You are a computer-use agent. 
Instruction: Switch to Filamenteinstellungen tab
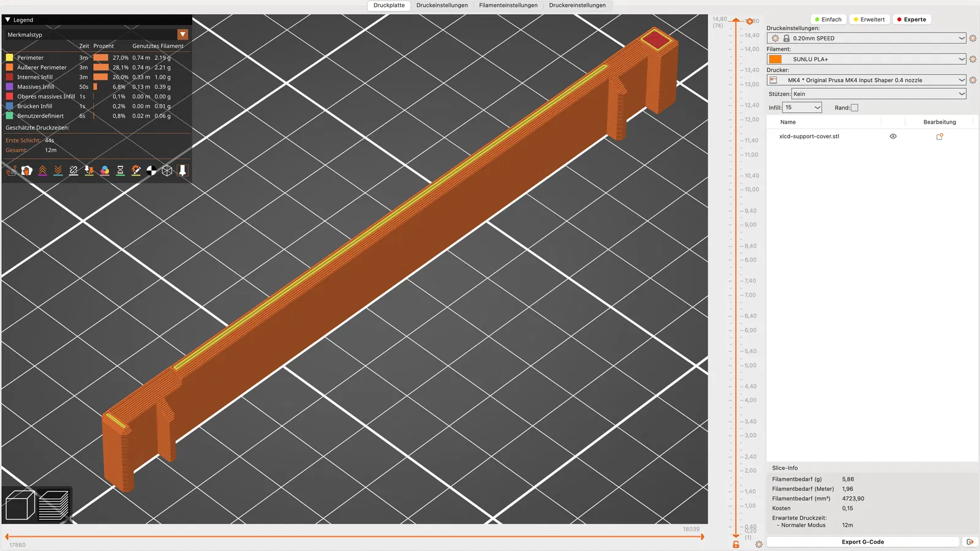click(508, 6)
